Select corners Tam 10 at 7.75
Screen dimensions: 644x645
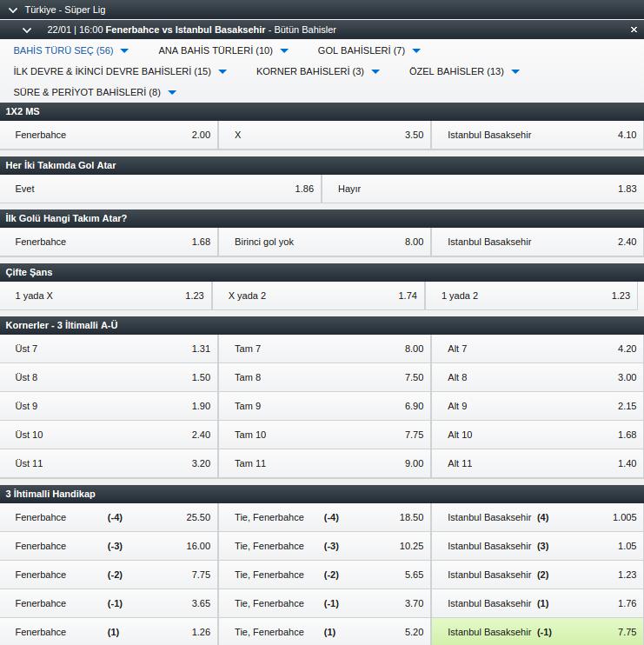click(x=324, y=435)
